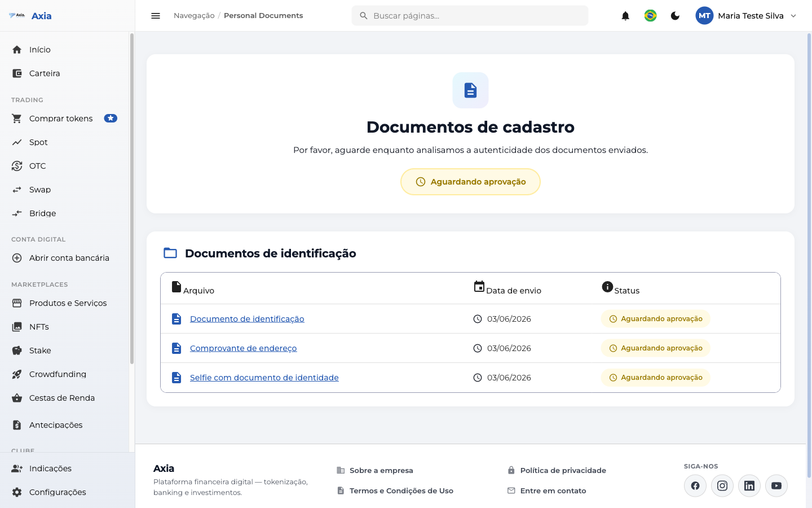
Task: Click the Cestas de Renda basket icon
Action: (x=17, y=398)
